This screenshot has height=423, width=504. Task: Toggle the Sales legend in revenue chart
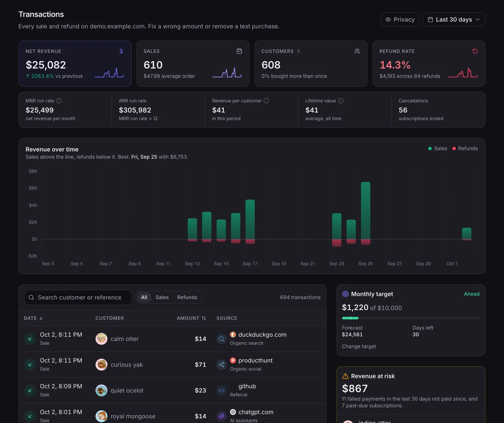pos(438,148)
